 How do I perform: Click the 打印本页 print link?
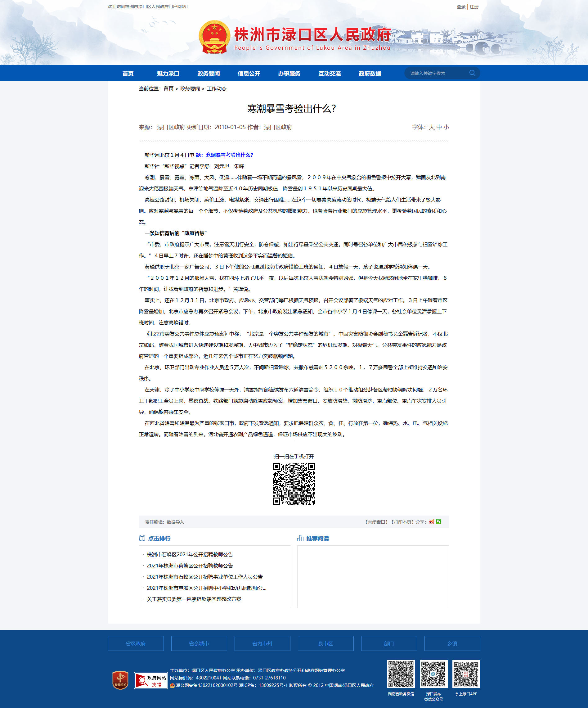tap(402, 522)
